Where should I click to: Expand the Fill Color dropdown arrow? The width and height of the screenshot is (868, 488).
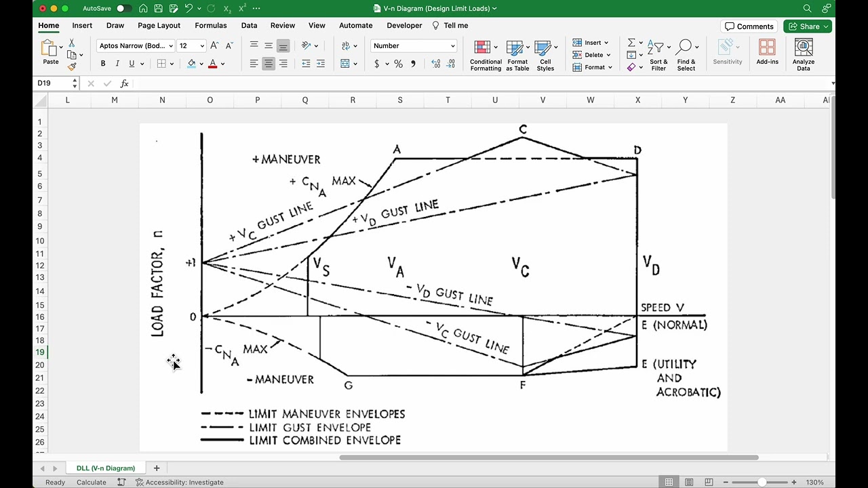[201, 64]
